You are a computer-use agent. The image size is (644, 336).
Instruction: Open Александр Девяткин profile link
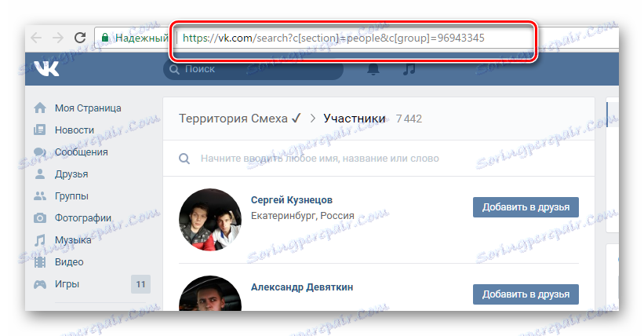click(x=302, y=287)
